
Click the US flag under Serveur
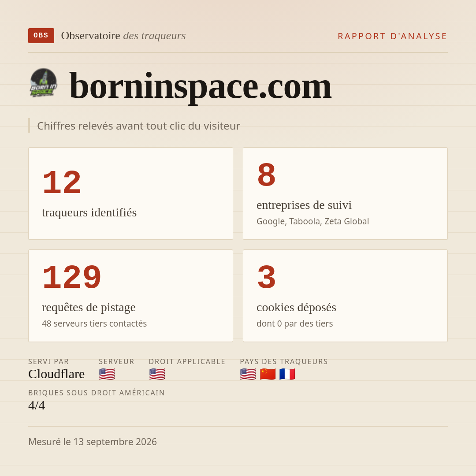(x=107, y=374)
